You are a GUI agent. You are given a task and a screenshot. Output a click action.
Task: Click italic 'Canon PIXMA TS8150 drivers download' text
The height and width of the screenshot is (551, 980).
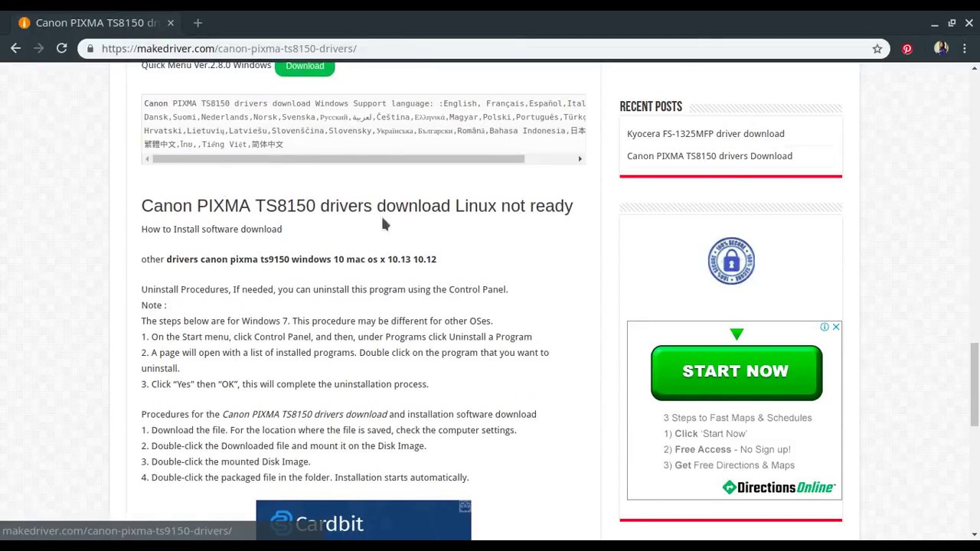point(305,414)
